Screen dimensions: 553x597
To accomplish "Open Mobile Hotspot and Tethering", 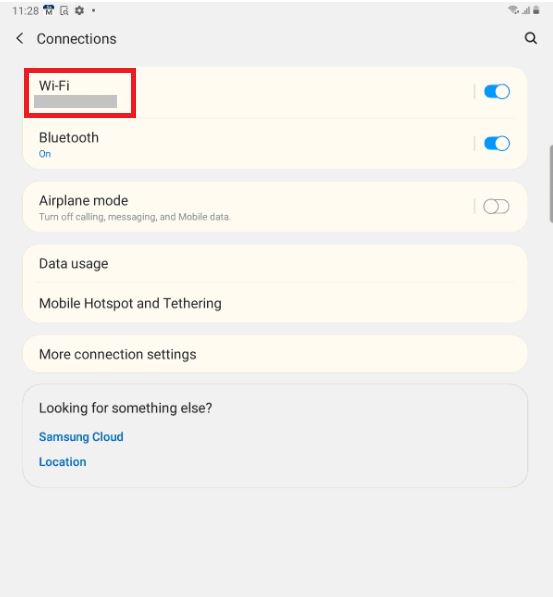I will 275,303.
